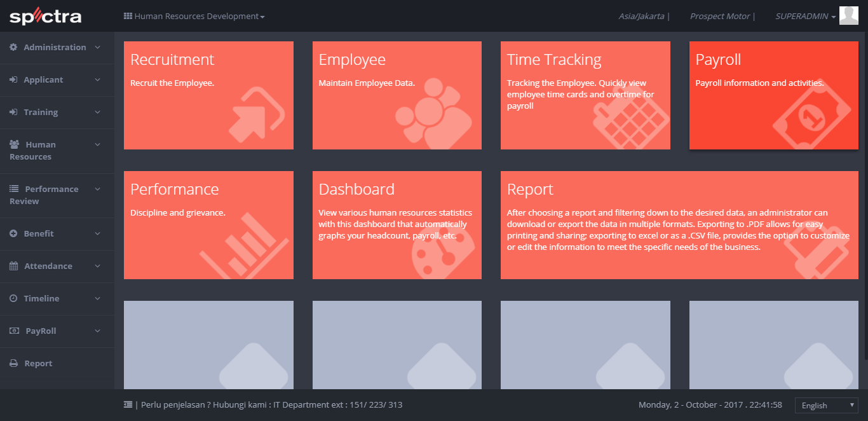Image resolution: width=868 pixels, height=421 pixels.
Task: Click the last empty gray placeholder tile
Action: pos(774,345)
